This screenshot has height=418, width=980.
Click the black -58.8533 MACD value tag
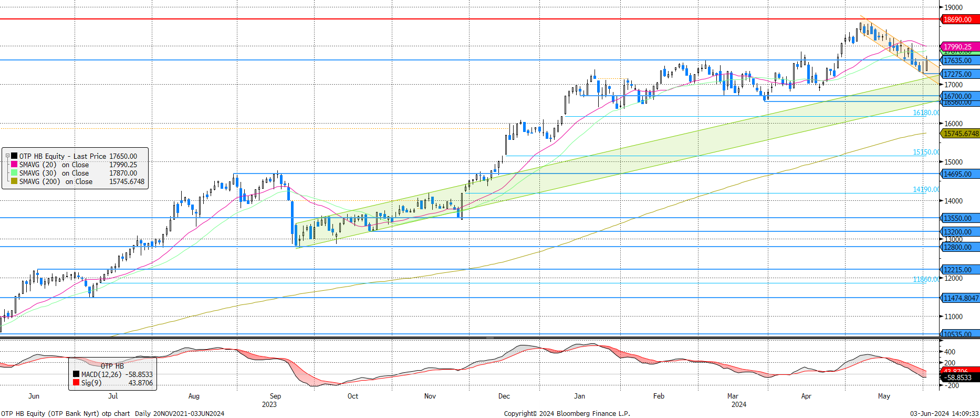961,378
